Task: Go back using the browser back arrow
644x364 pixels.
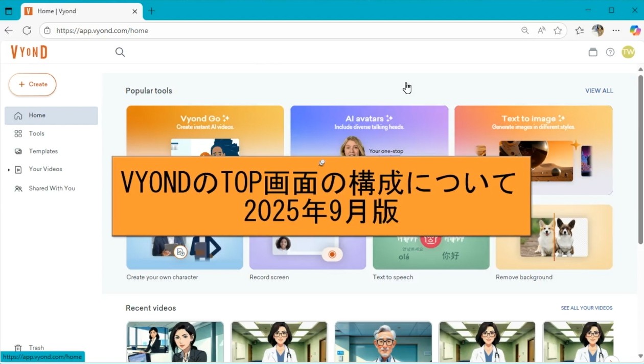Action: tap(9, 31)
